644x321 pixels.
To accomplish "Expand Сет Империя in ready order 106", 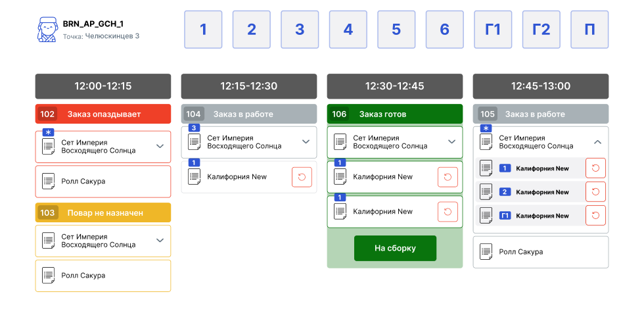I will coord(451,142).
